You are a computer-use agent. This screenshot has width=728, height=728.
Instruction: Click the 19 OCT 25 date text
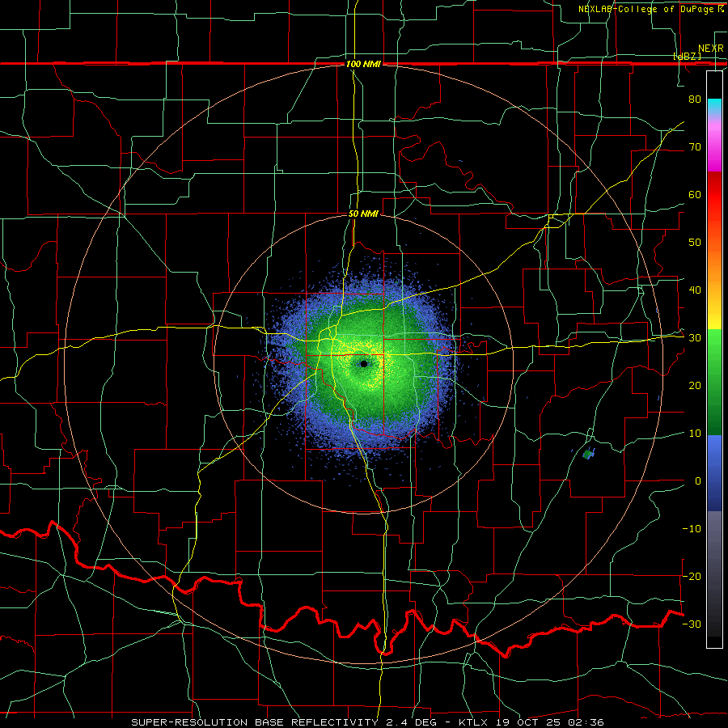[x=530, y=722]
